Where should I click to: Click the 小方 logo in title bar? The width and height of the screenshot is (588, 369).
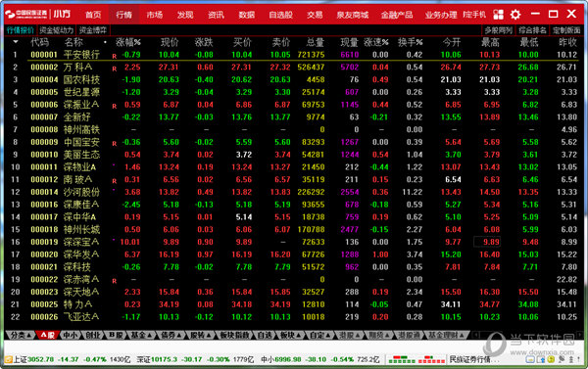[62, 15]
